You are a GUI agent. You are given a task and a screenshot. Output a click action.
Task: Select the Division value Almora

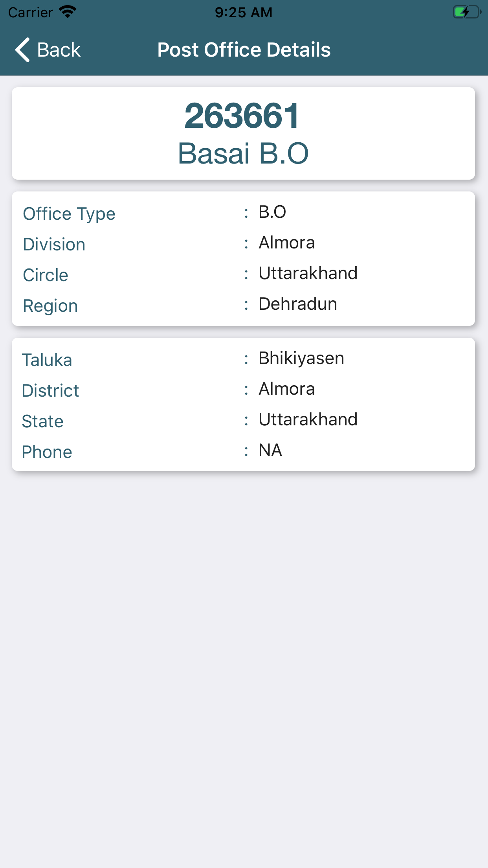pos(287,243)
